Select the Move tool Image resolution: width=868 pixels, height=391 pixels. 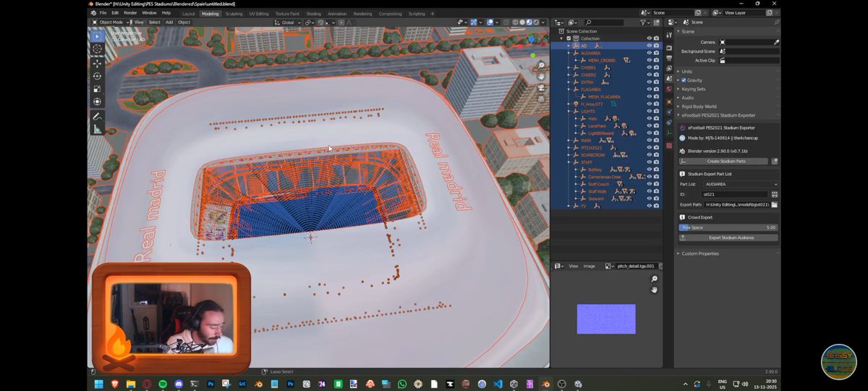97,63
